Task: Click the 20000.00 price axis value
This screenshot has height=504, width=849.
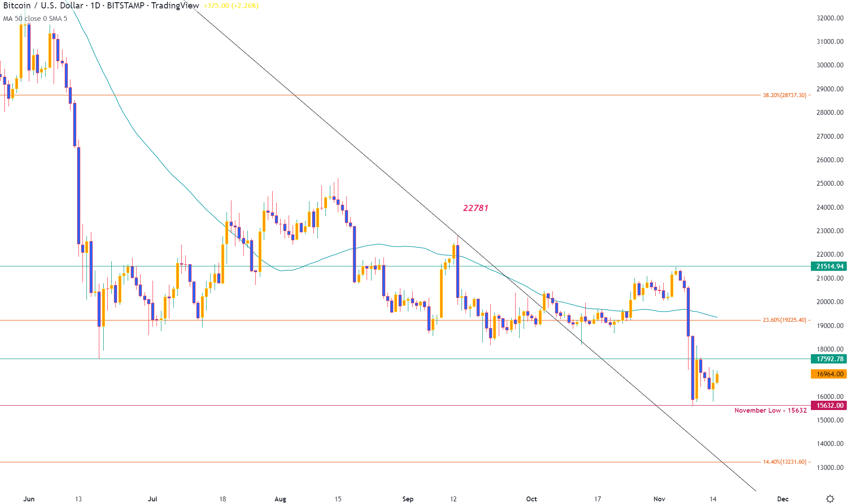Action: (x=830, y=302)
